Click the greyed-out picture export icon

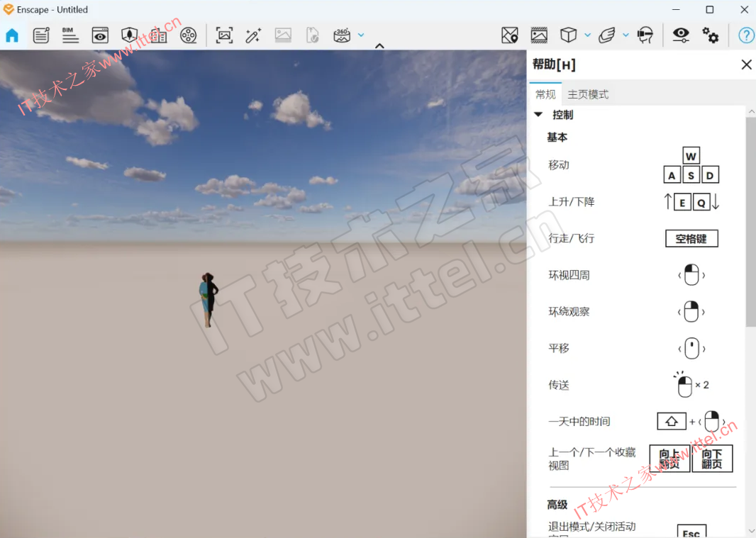283,35
